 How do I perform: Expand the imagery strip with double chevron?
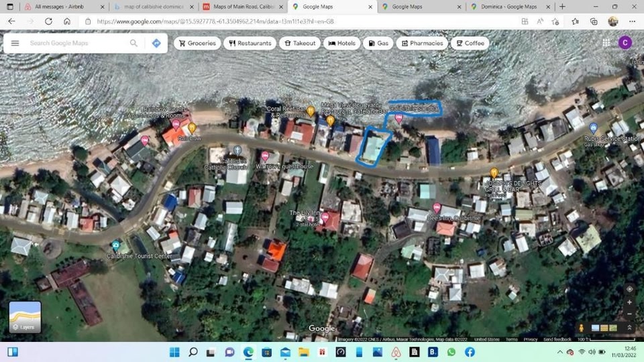point(629,328)
